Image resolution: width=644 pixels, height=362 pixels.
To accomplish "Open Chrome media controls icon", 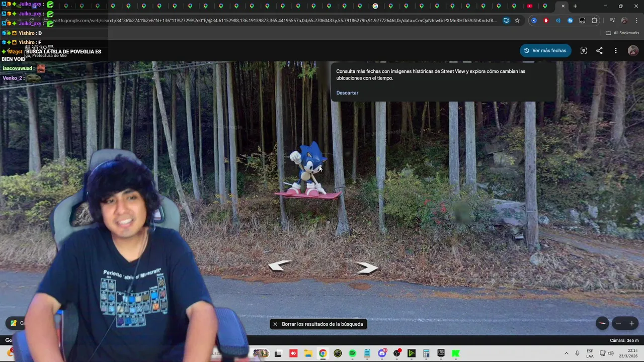I will [x=612, y=21].
